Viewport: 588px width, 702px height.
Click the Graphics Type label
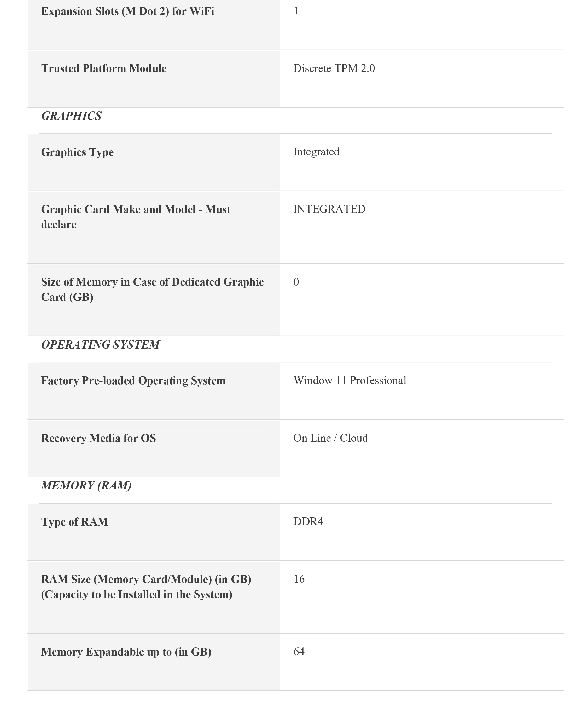pyautogui.click(x=77, y=152)
